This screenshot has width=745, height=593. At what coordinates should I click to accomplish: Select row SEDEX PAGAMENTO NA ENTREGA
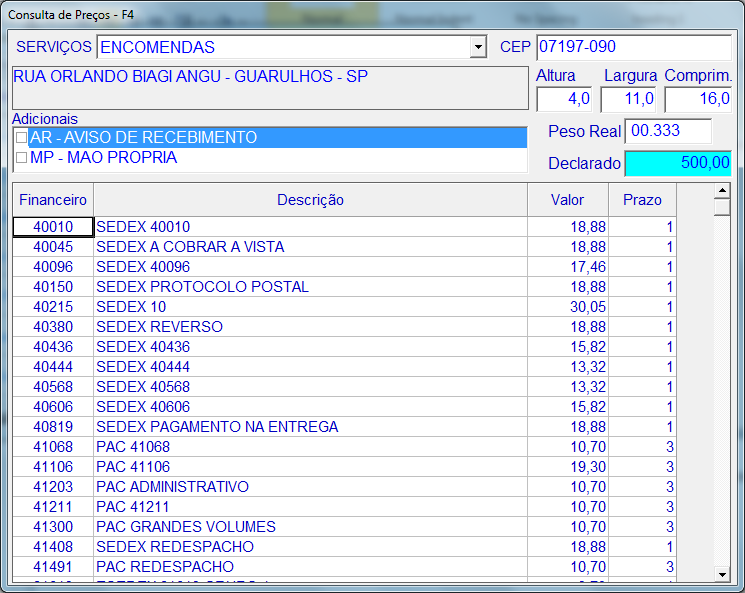pos(344,426)
